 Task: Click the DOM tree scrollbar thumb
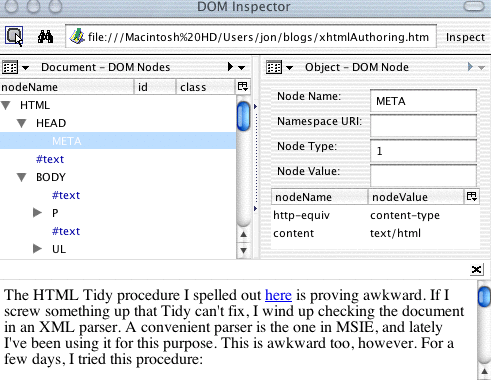(243, 116)
